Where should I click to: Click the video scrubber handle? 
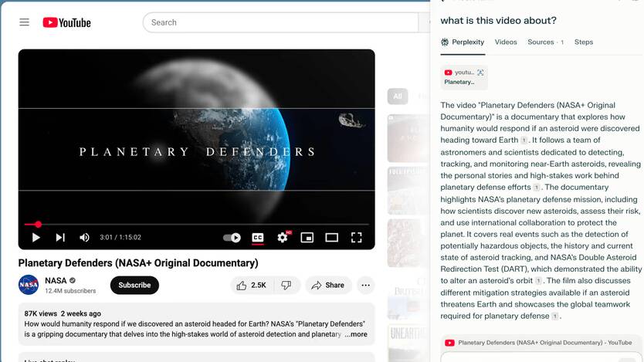pos(38,225)
